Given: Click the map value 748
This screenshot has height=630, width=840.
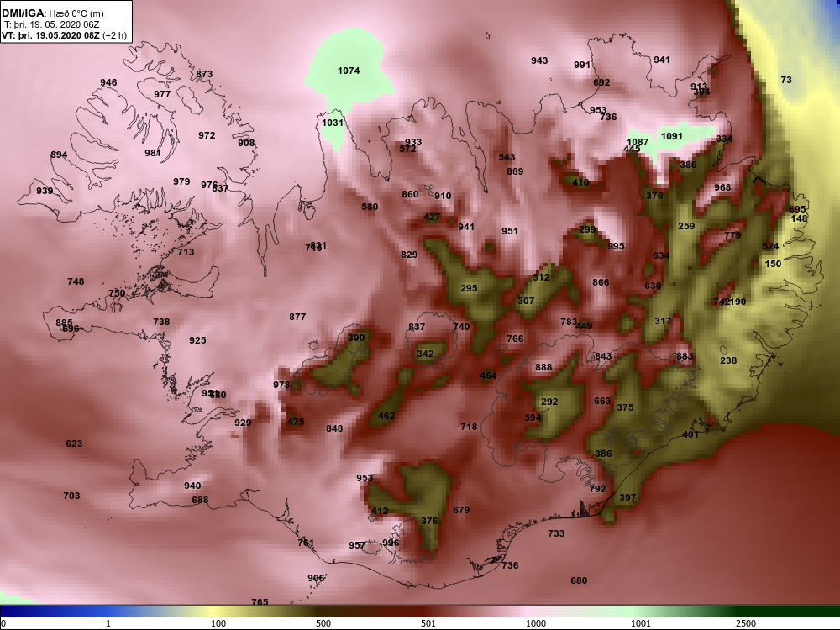Looking at the screenshot, I should [76, 281].
